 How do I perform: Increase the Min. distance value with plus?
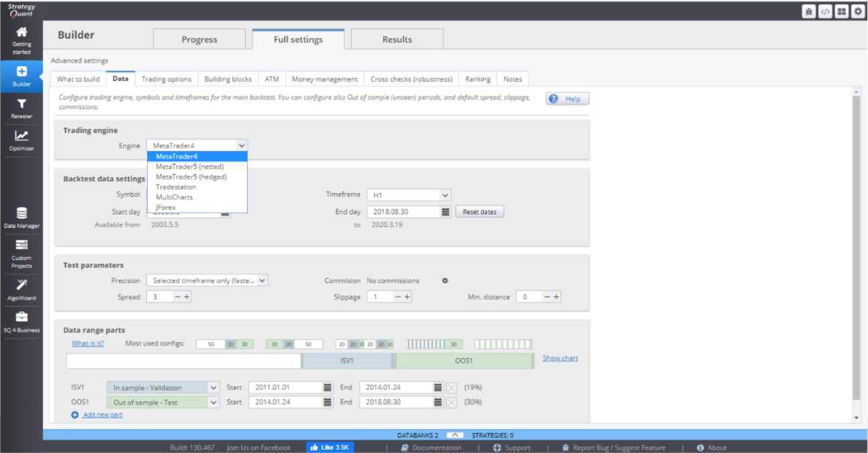click(x=556, y=297)
